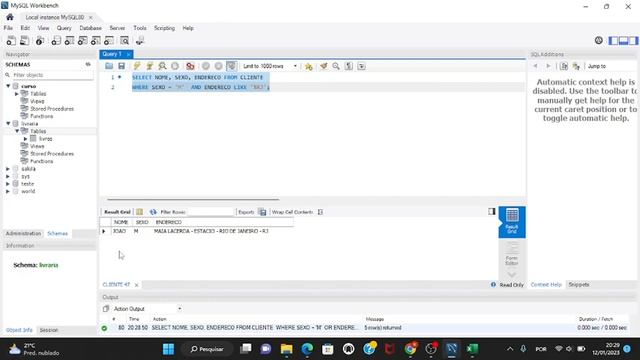Viewport: 640px width, 360px height.
Task: Run Explain plan magnifier icon
Action: pos(162,66)
